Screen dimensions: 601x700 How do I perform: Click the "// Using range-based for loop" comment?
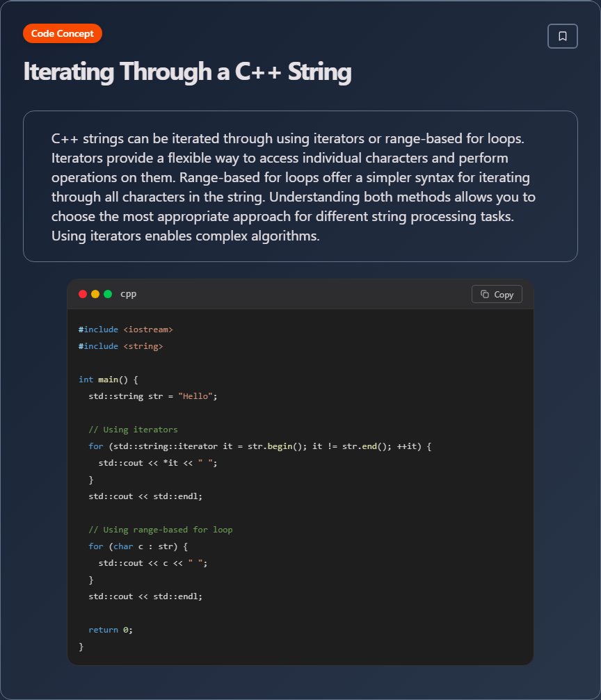[x=160, y=530]
